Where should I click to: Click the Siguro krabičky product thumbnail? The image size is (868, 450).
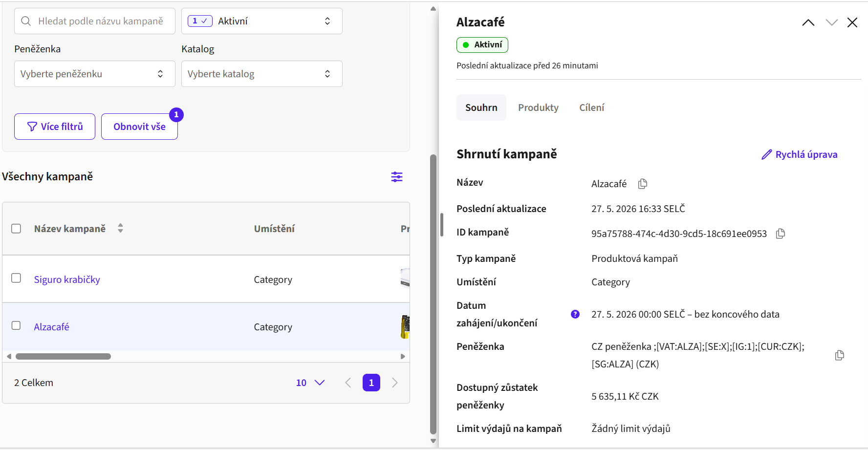[405, 278]
